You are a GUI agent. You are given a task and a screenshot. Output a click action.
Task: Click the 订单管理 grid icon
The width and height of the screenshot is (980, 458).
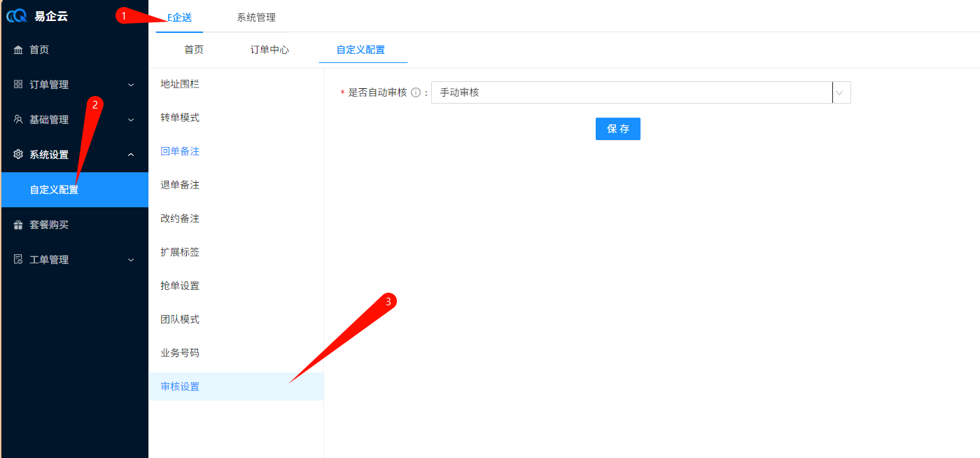click(x=18, y=84)
